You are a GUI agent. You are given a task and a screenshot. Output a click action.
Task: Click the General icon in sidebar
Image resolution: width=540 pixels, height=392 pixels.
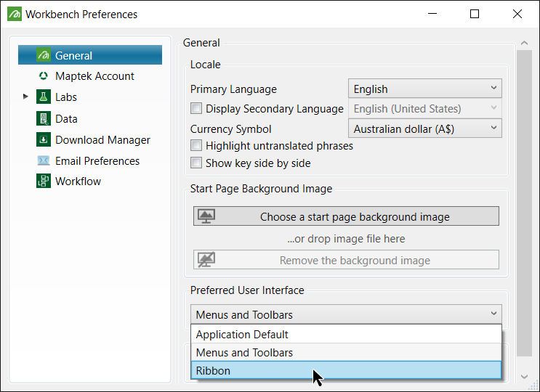[x=43, y=55]
